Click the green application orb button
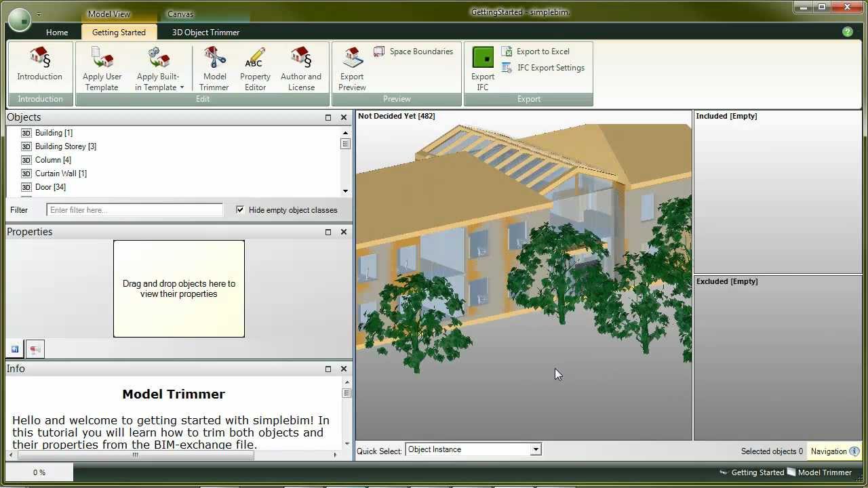 point(20,20)
